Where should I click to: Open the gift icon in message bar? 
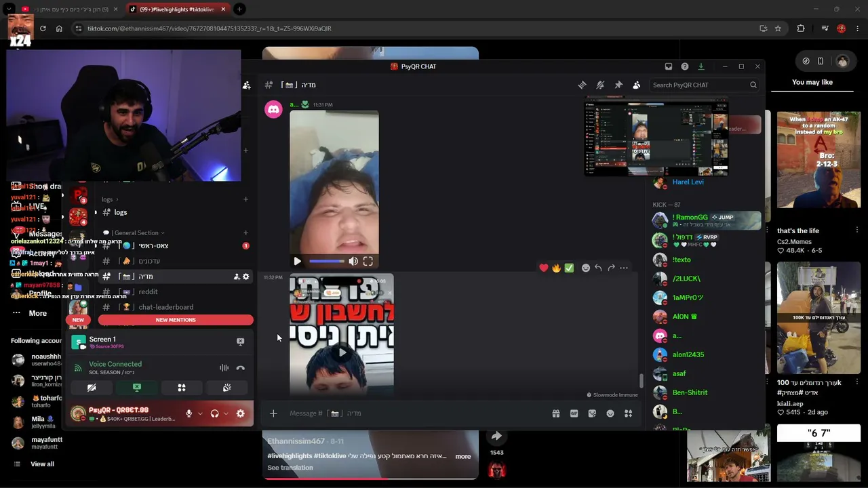[556, 413]
